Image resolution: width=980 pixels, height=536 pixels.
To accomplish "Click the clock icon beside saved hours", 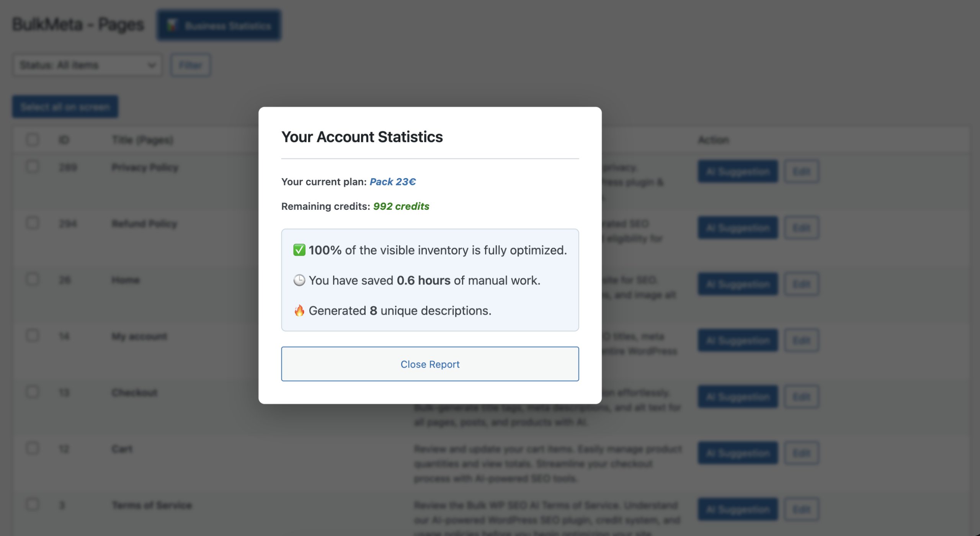I will (x=299, y=280).
